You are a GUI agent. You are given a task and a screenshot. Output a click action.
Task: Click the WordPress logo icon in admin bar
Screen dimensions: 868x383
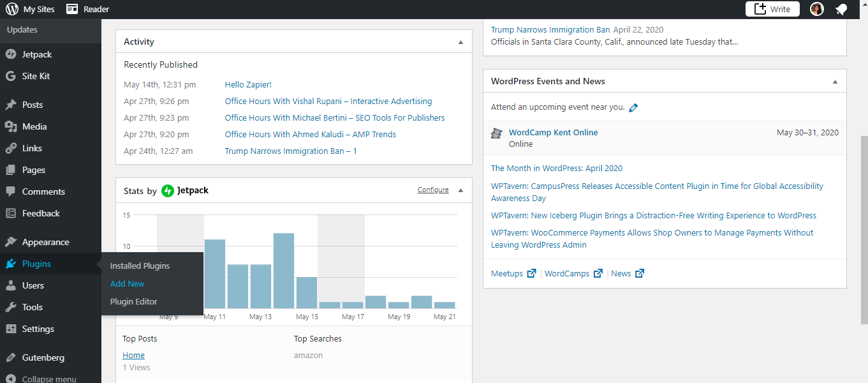click(x=12, y=9)
